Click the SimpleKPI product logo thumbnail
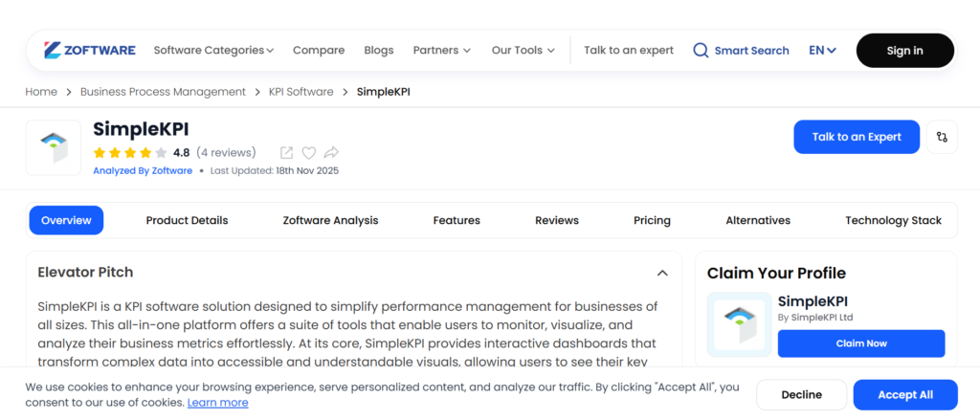Screen dimensions: 980x420 pyautogui.click(x=54, y=147)
